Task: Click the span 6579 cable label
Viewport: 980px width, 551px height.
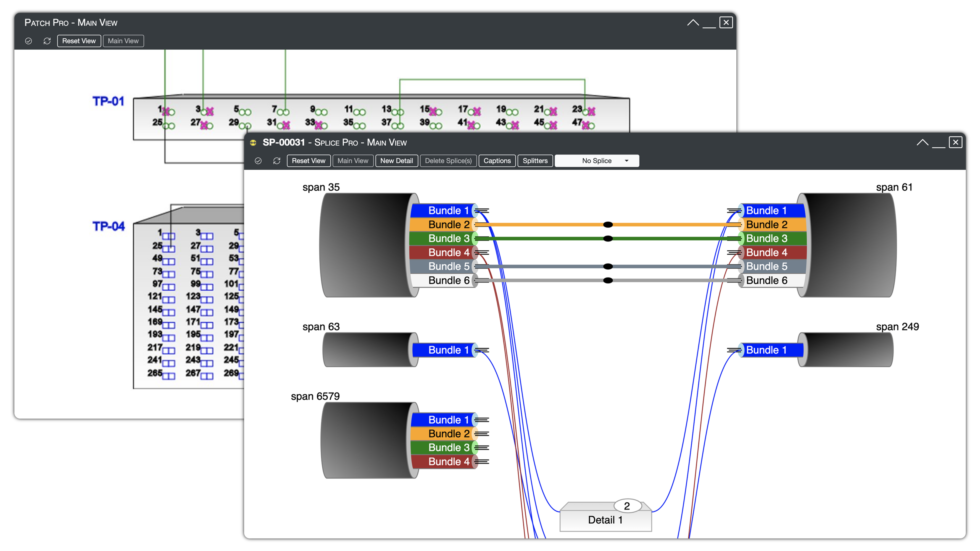Action: [x=315, y=397]
